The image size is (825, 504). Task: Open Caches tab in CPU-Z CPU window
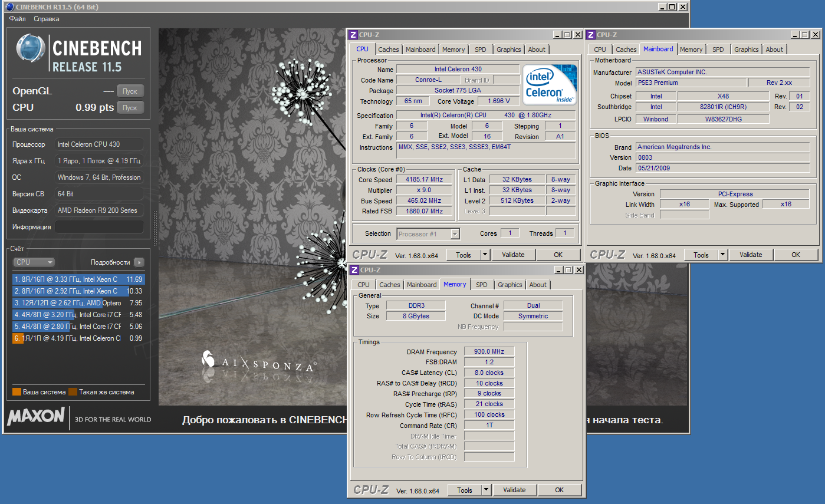tap(389, 50)
